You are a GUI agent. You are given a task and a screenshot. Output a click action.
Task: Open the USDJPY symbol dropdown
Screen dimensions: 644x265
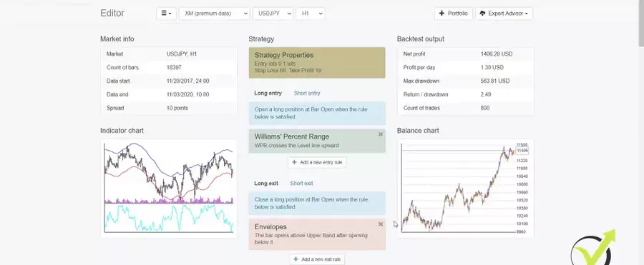click(273, 14)
